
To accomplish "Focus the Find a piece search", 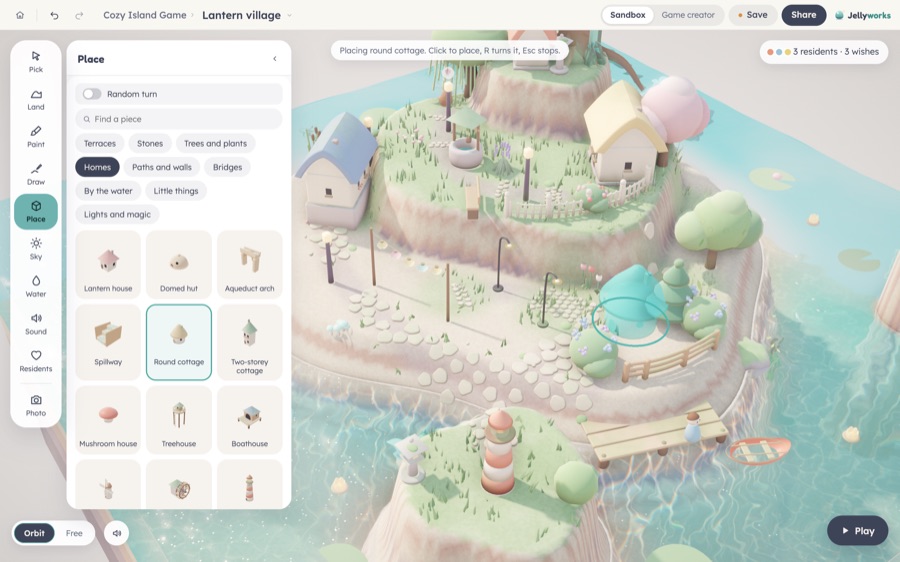I will pyautogui.click(x=179, y=119).
